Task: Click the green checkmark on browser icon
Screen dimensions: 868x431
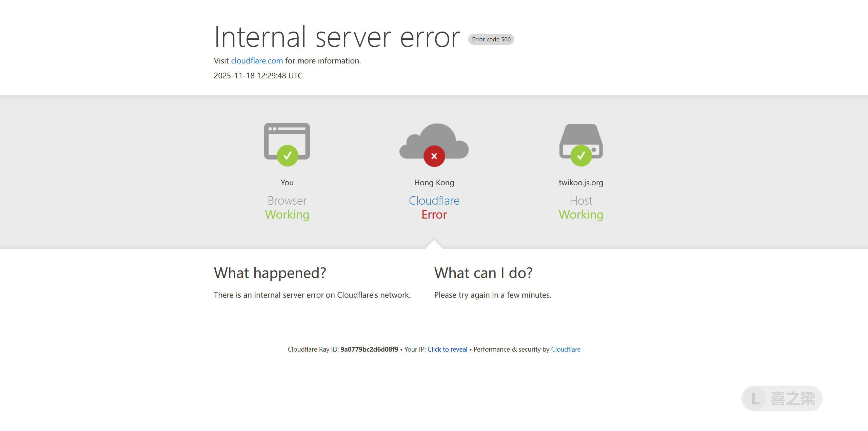Action: coord(287,156)
